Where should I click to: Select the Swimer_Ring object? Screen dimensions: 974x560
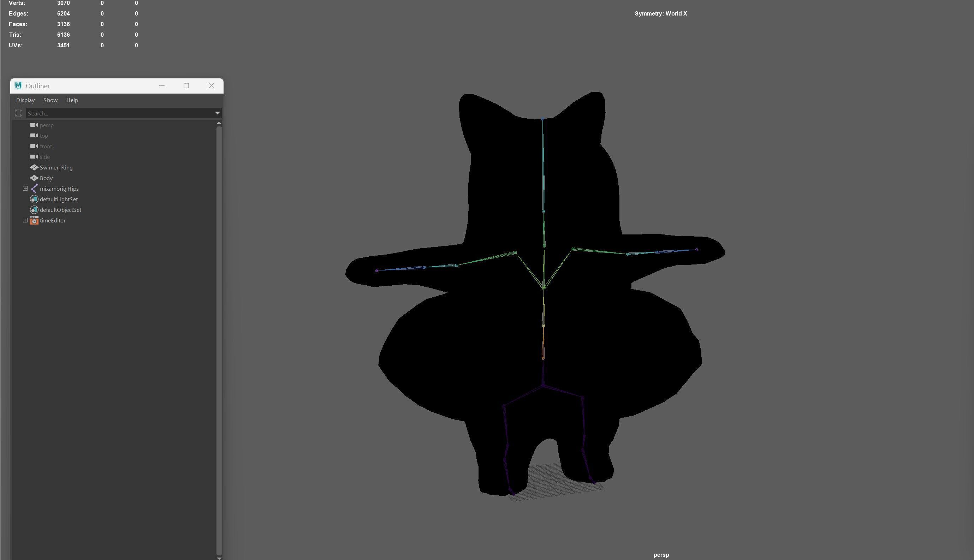tap(114, 167)
